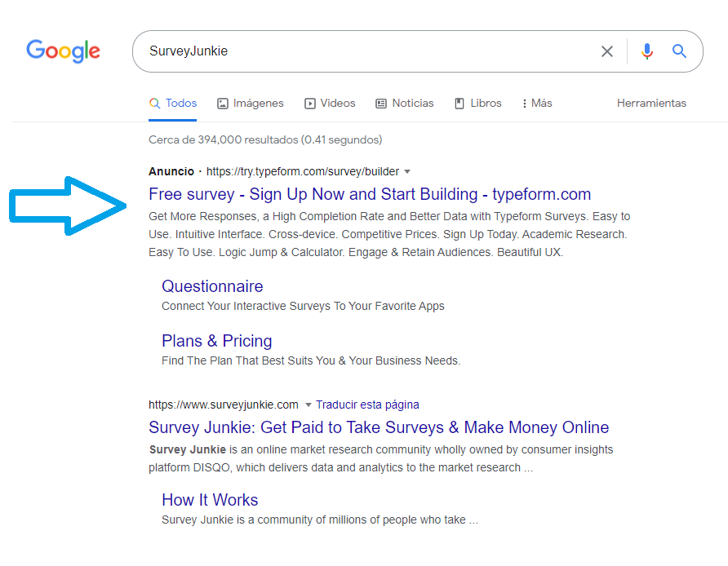Click the https://www.surveyjunkie.com URL text
Screen dimensions: 728x566
224,405
